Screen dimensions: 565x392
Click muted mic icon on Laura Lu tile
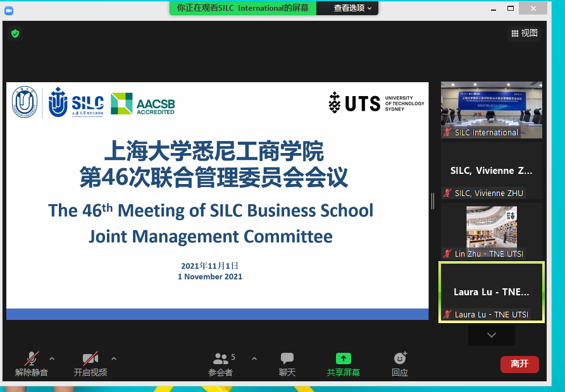(x=448, y=314)
